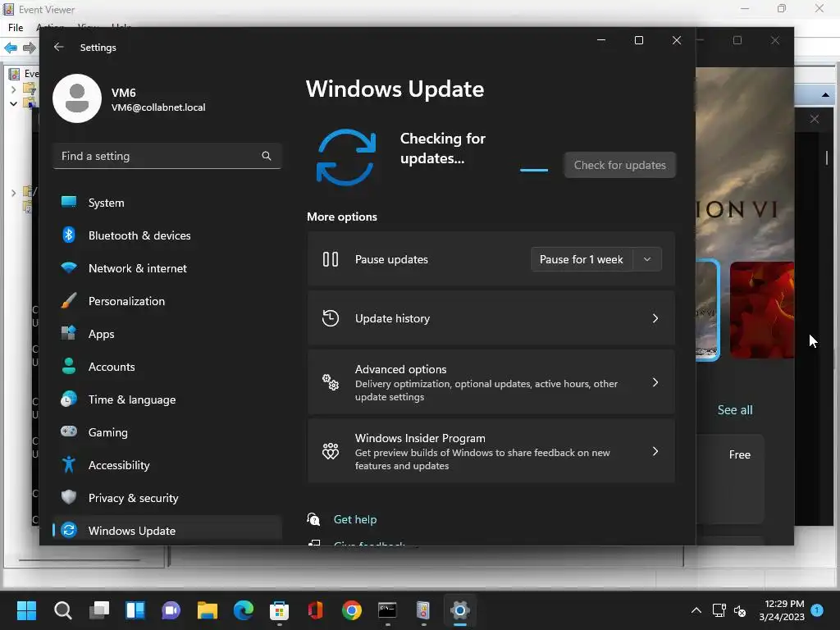This screenshot has width=840, height=630.
Task: Open the File menu in Event Viewer
Action: (16, 27)
